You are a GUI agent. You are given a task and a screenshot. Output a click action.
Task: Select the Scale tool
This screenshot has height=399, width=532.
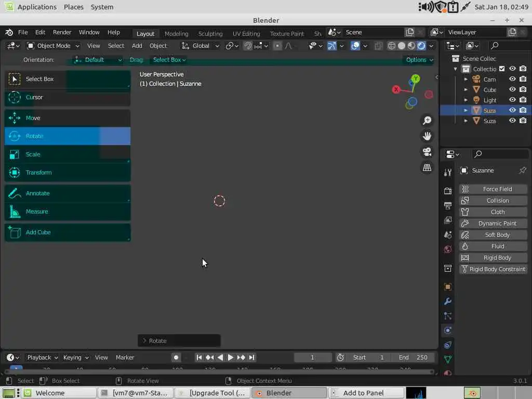pyautogui.click(x=67, y=154)
